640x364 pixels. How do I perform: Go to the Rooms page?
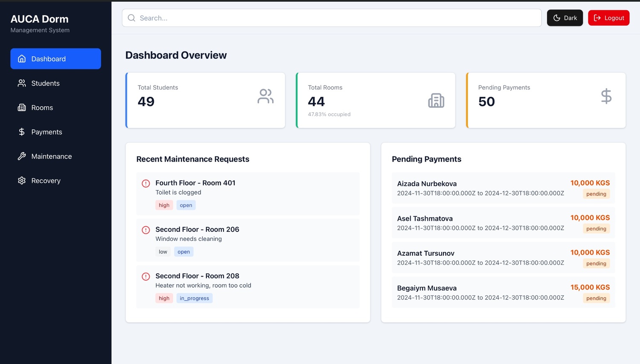pyautogui.click(x=55, y=107)
